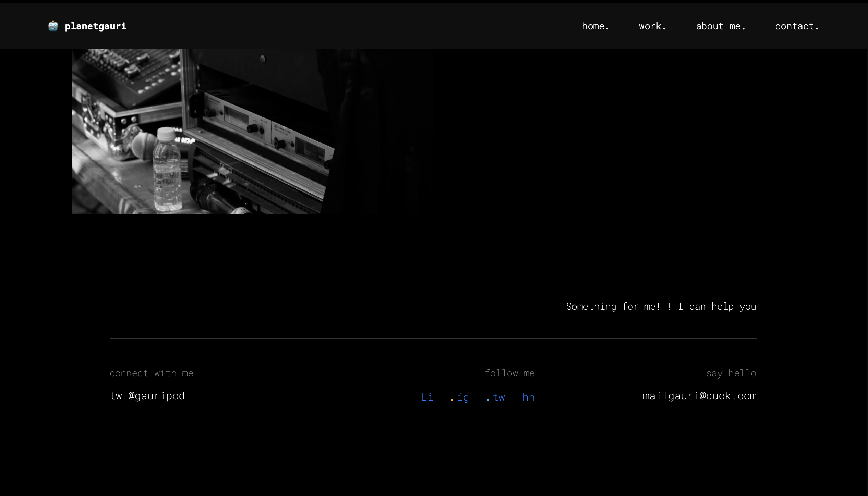Navigate to about me. page
The height and width of the screenshot is (496, 868).
point(721,26)
